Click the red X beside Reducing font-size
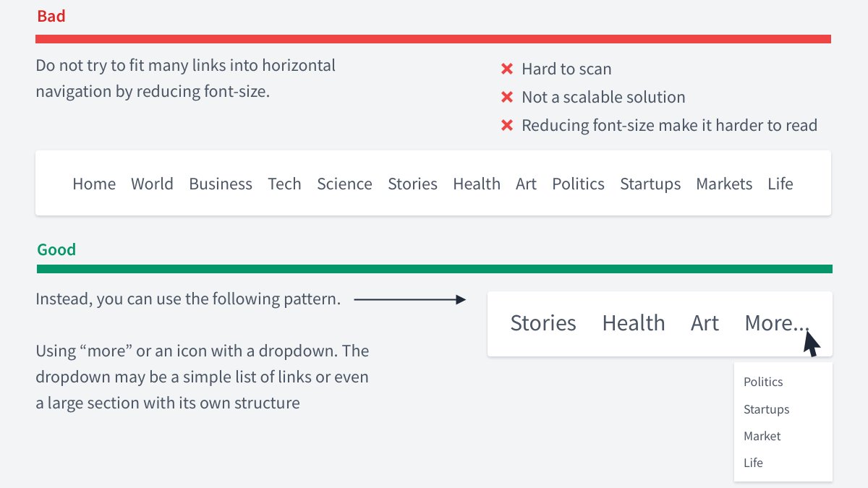This screenshot has width=868, height=488. (x=506, y=126)
